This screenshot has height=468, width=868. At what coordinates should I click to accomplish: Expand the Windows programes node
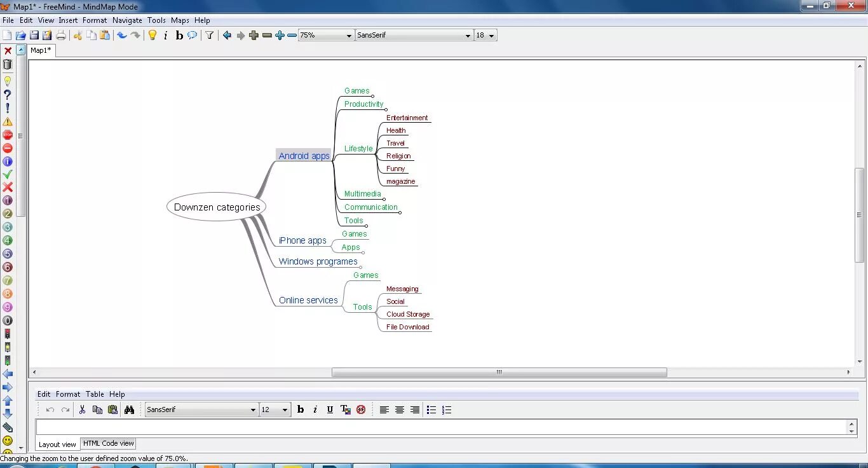coord(360,267)
